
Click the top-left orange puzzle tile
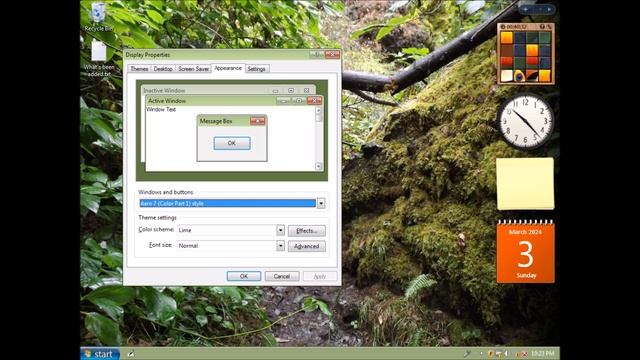pos(507,38)
